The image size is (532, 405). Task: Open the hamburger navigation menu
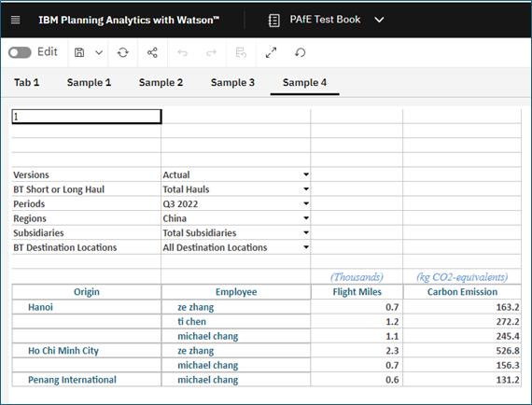[16, 20]
